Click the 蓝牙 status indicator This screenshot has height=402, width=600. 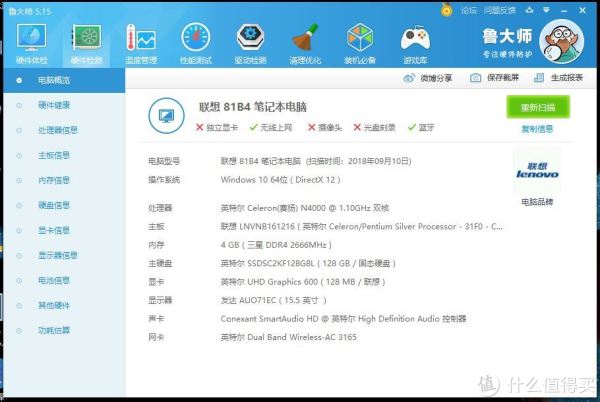point(421,127)
